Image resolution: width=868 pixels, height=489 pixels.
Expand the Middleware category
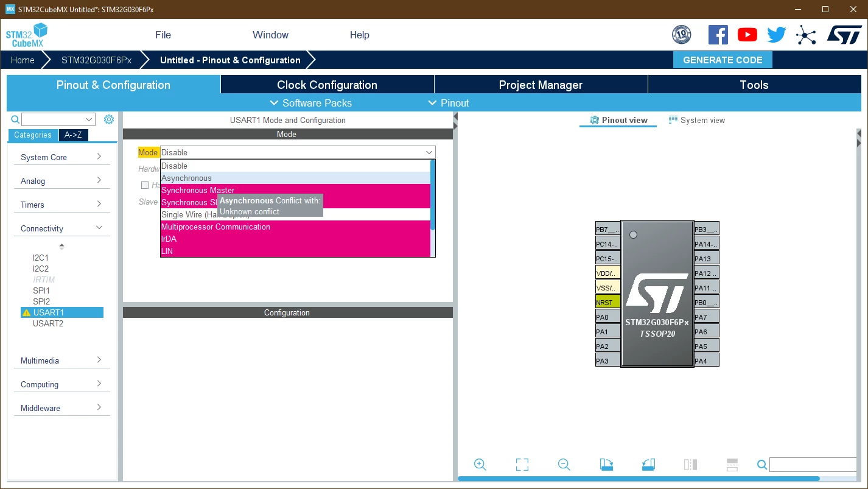[x=61, y=408]
